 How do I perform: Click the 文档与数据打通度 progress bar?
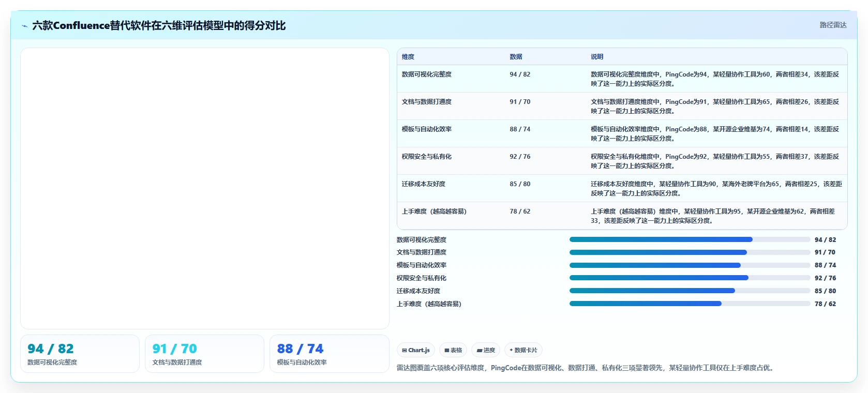[x=690, y=252]
